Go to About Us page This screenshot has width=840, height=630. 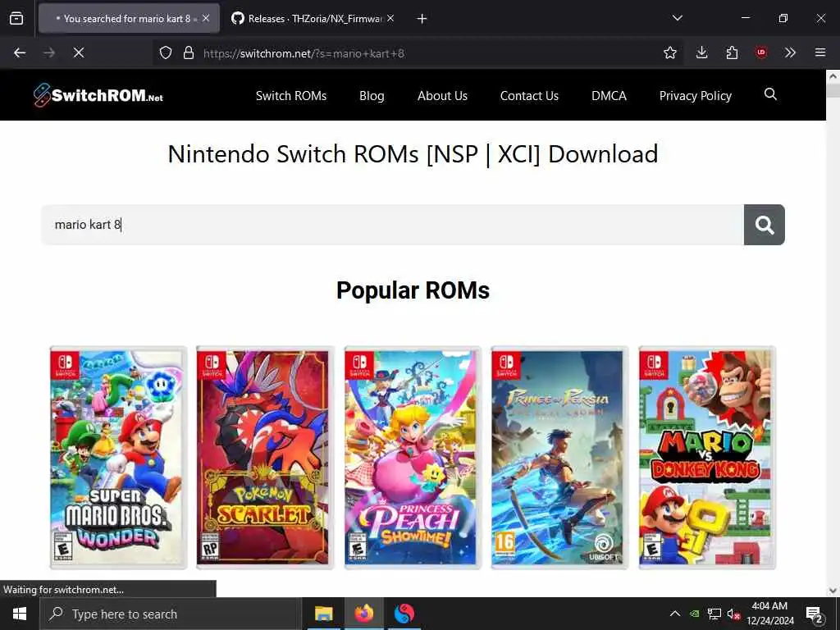click(x=442, y=96)
